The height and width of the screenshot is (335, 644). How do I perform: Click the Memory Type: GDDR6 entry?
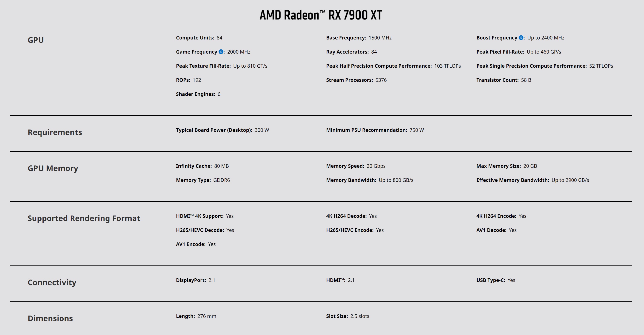(203, 180)
